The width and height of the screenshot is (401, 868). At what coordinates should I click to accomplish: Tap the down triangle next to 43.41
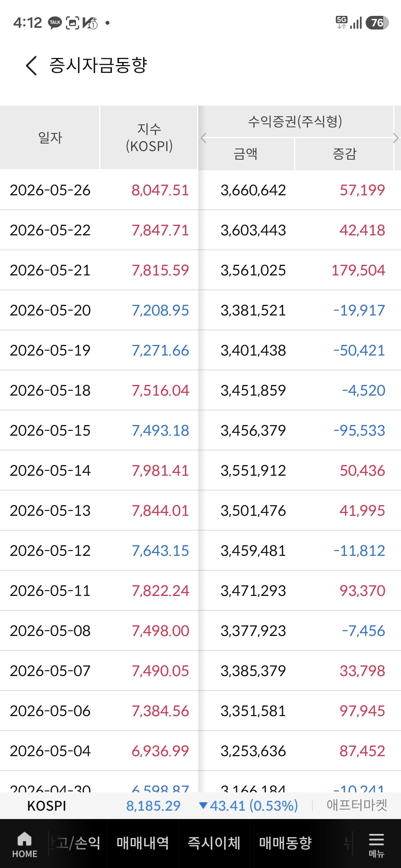pyautogui.click(x=203, y=806)
